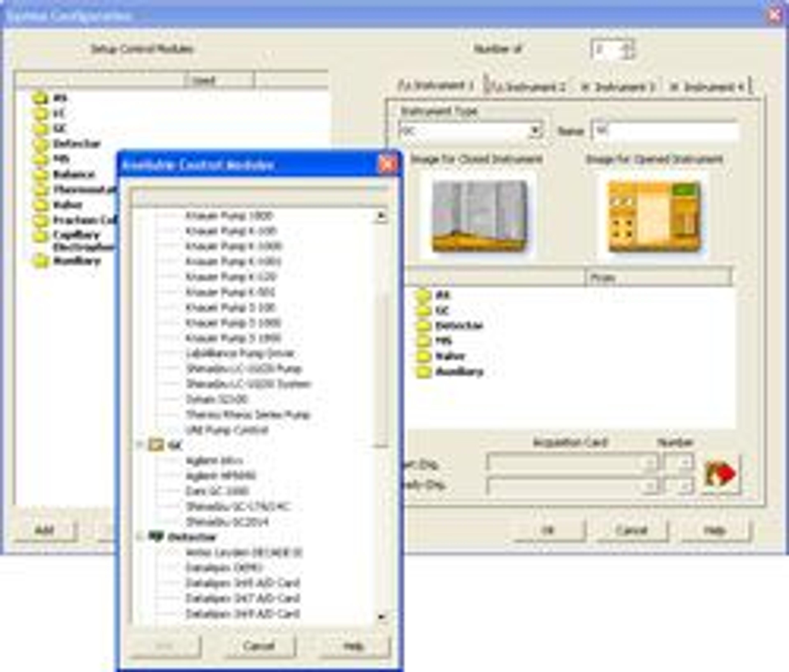The width and height of the screenshot is (789, 672).
Task: Click the Help button in System Configuration dialog
Action: (x=714, y=530)
